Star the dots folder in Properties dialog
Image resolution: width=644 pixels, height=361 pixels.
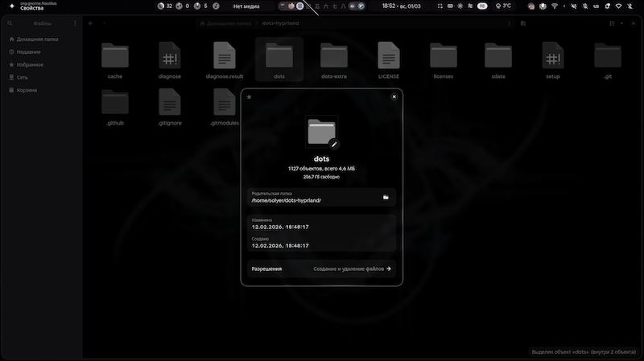(x=249, y=96)
